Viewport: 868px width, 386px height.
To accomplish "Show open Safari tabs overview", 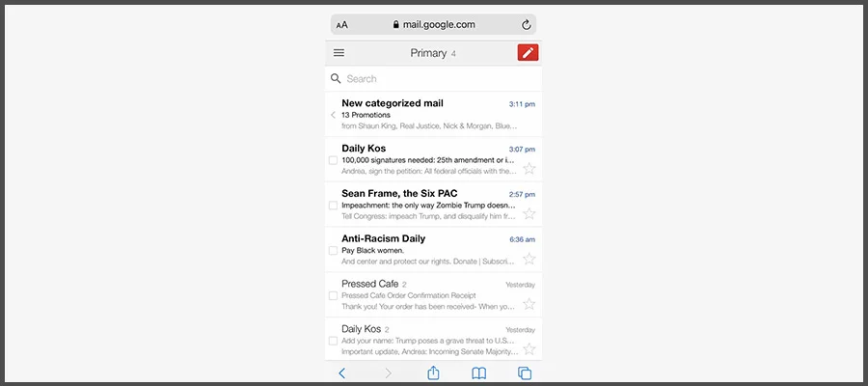I will coord(525,373).
